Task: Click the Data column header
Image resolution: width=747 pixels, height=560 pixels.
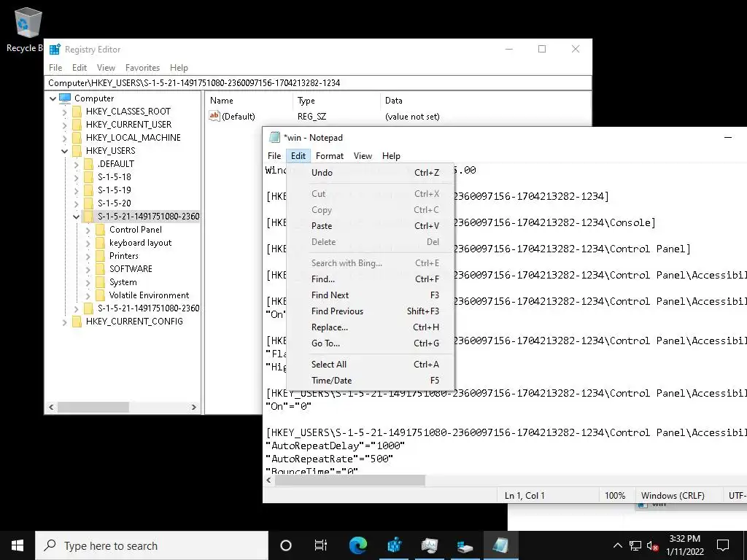Action: [485, 101]
